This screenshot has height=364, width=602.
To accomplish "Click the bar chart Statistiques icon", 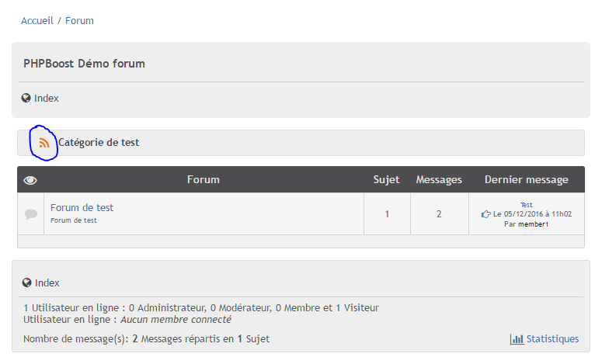I will point(517,339).
